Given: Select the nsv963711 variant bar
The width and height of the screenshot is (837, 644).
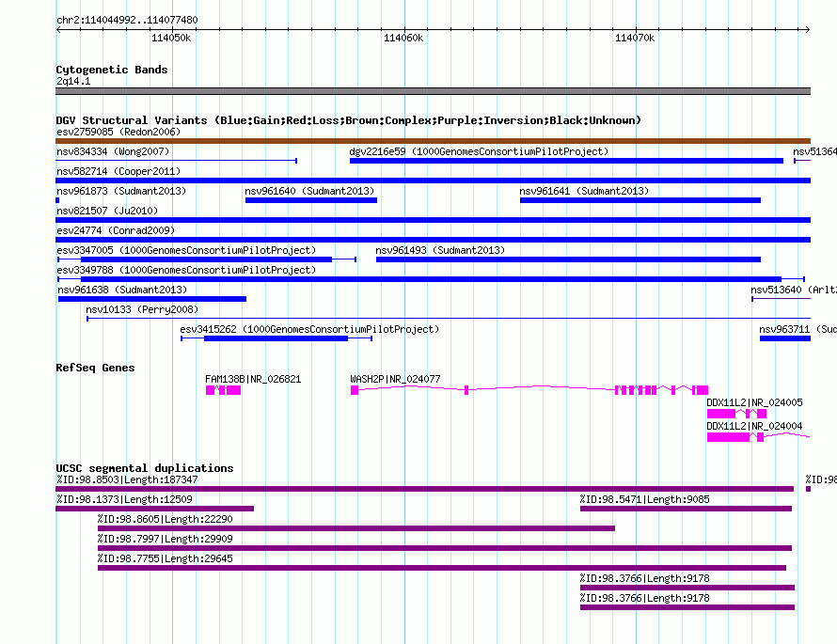Looking at the screenshot, I should coord(785,338).
